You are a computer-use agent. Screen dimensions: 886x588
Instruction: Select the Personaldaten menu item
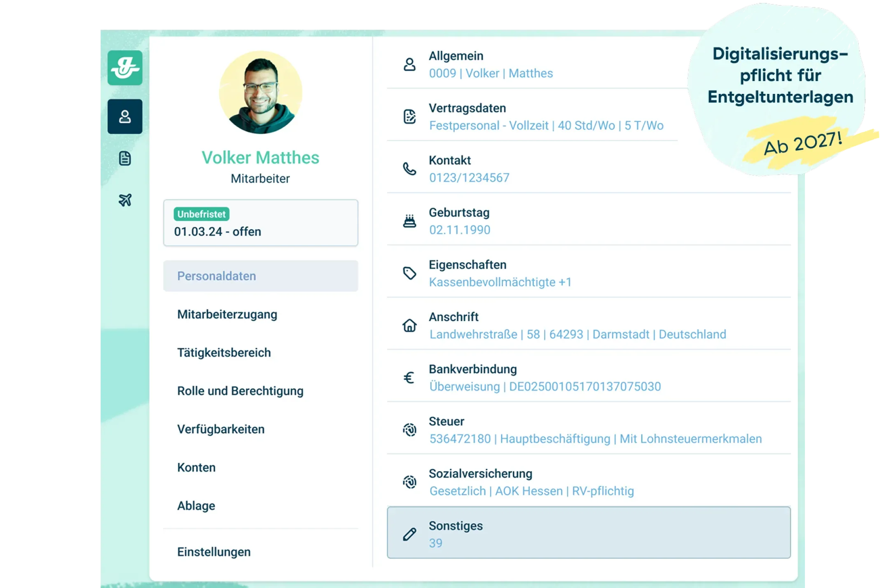(260, 276)
